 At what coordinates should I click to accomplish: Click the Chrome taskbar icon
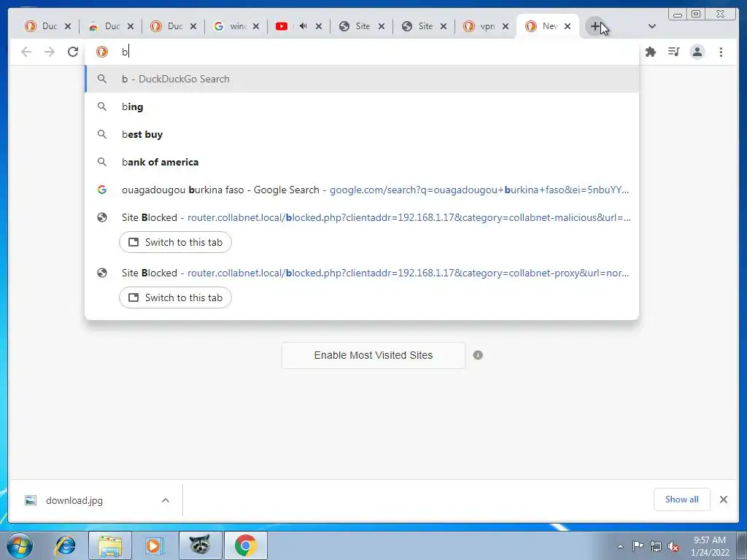click(245, 545)
